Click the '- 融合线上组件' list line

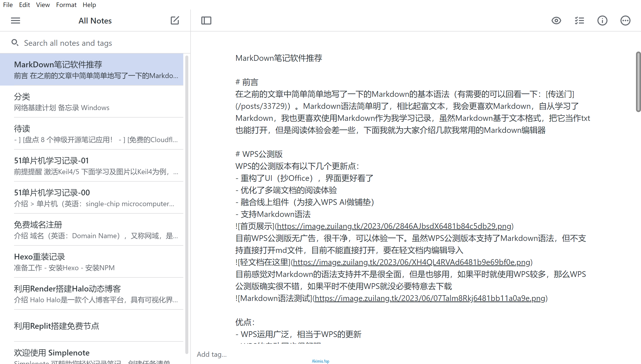(305, 202)
